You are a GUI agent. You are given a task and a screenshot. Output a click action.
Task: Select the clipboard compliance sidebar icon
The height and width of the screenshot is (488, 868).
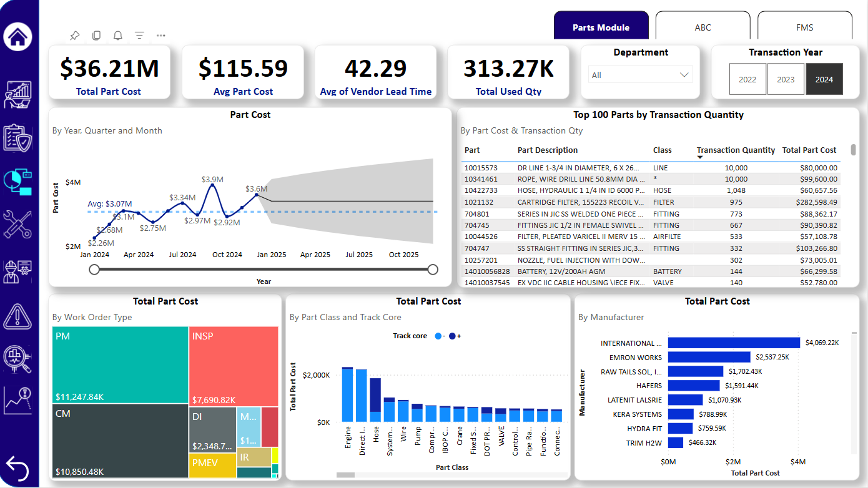[18, 139]
